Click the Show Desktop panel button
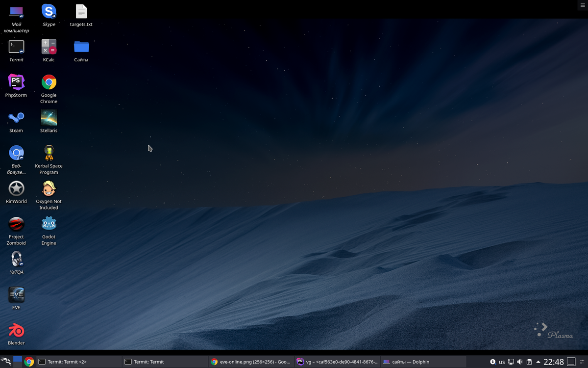 pos(571,362)
